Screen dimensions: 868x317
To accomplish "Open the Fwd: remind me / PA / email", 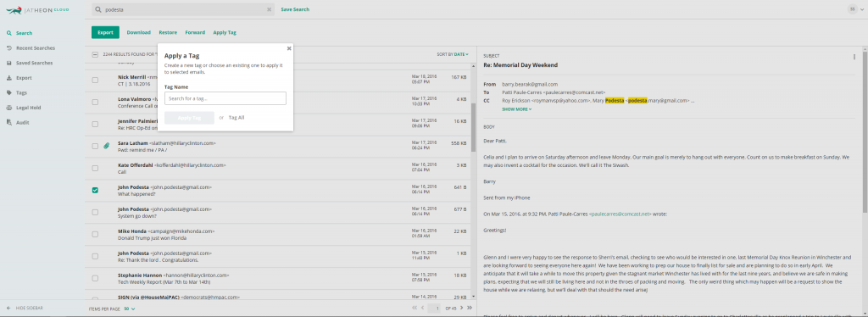I will pyautogui.click(x=278, y=146).
